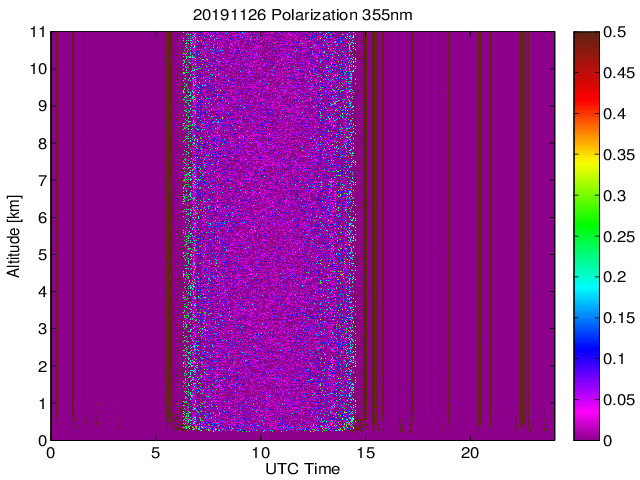Click the noisy data at 10 UTC, 6 km
The height and width of the screenshot is (480, 640).
coord(260,218)
